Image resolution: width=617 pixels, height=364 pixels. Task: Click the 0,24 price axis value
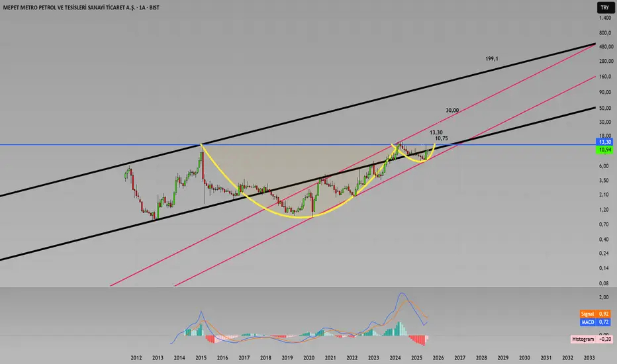coord(604,253)
